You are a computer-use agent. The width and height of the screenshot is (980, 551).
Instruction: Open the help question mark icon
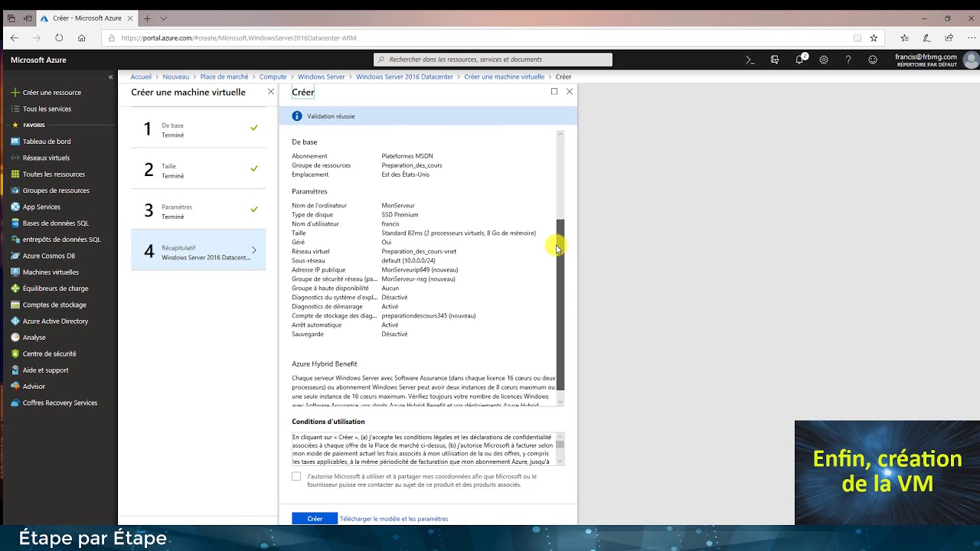pyautogui.click(x=848, y=60)
